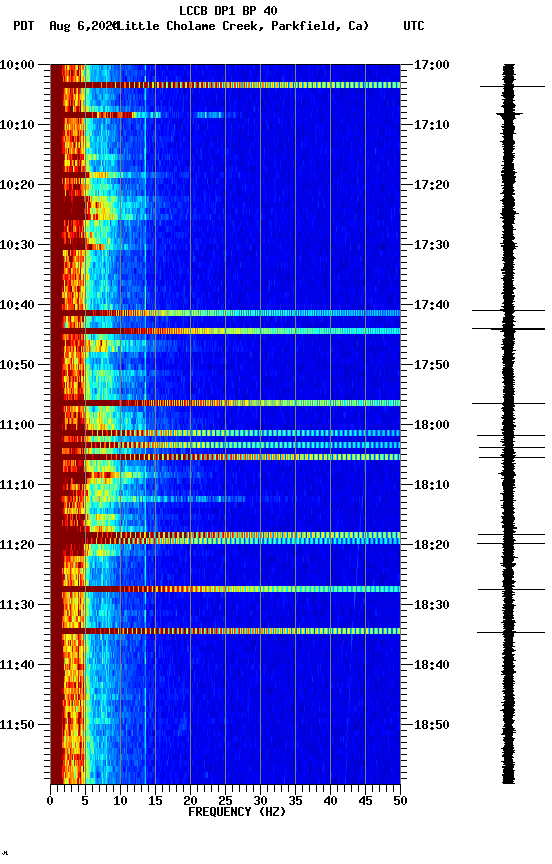This screenshot has width=552, height=864.
Task: Click the broadband band just after 10:40
Action: [225, 313]
